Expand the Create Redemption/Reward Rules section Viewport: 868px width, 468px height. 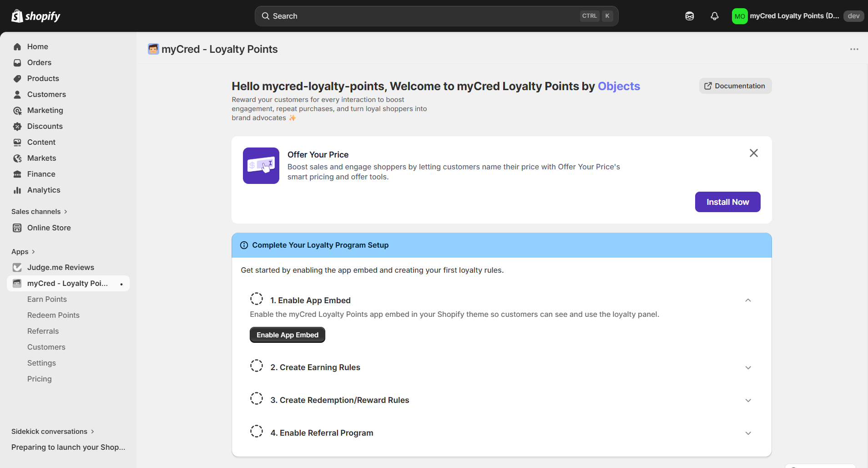(748, 400)
